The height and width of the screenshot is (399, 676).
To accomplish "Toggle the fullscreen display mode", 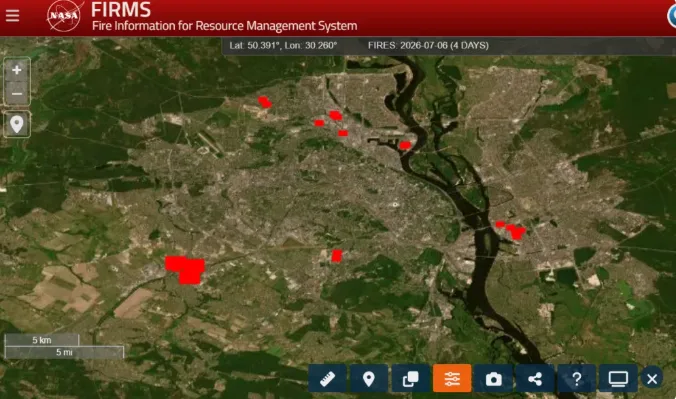I will point(618,379).
